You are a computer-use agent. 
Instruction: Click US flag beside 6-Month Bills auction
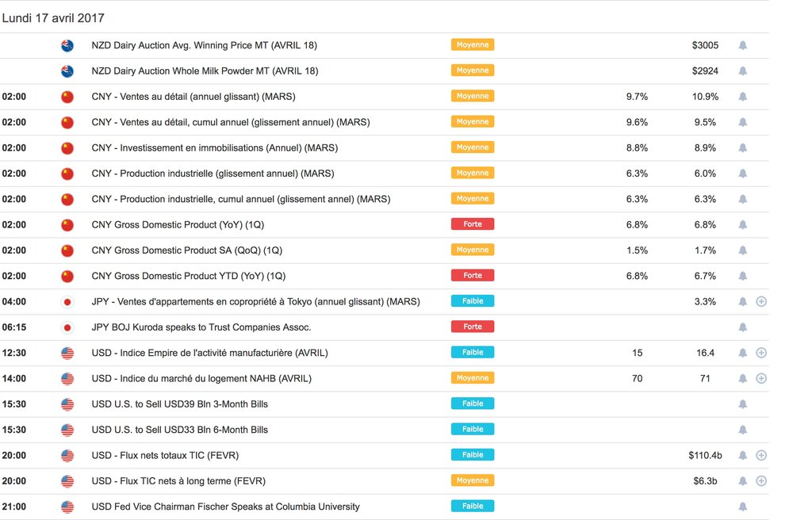[x=67, y=430]
